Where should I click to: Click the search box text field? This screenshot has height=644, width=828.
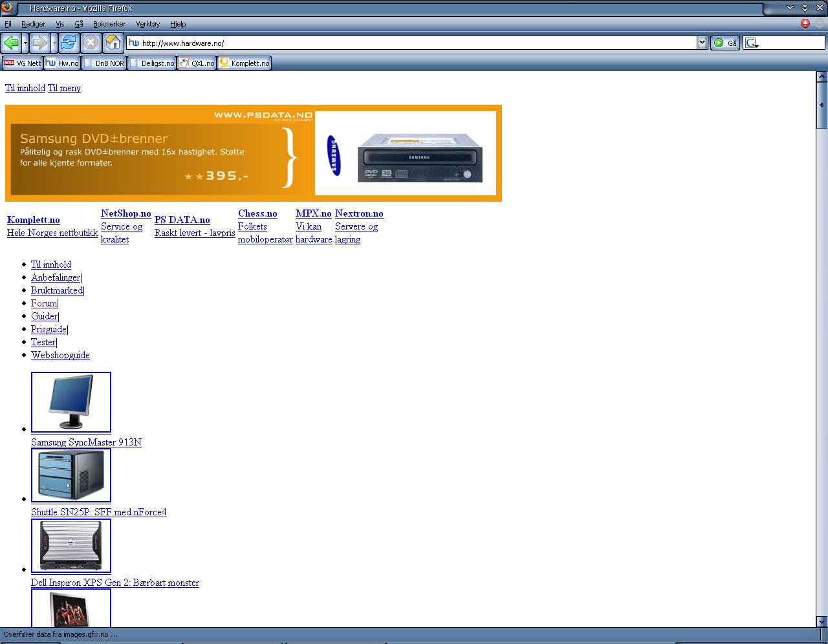point(792,43)
